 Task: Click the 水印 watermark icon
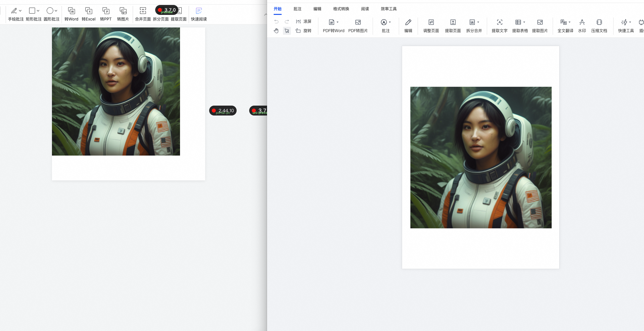(x=582, y=22)
